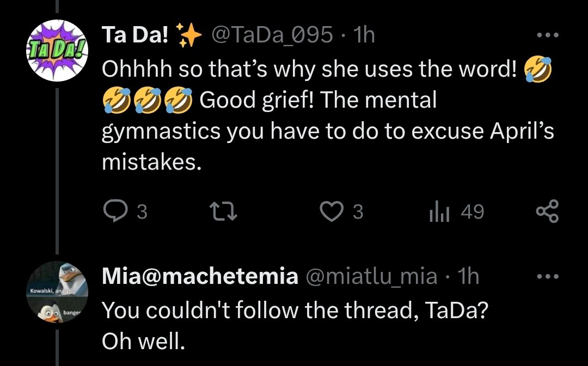588x366 pixels.
Task: Open Mia's reply 1h timestamp
Action: tap(468, 276)
